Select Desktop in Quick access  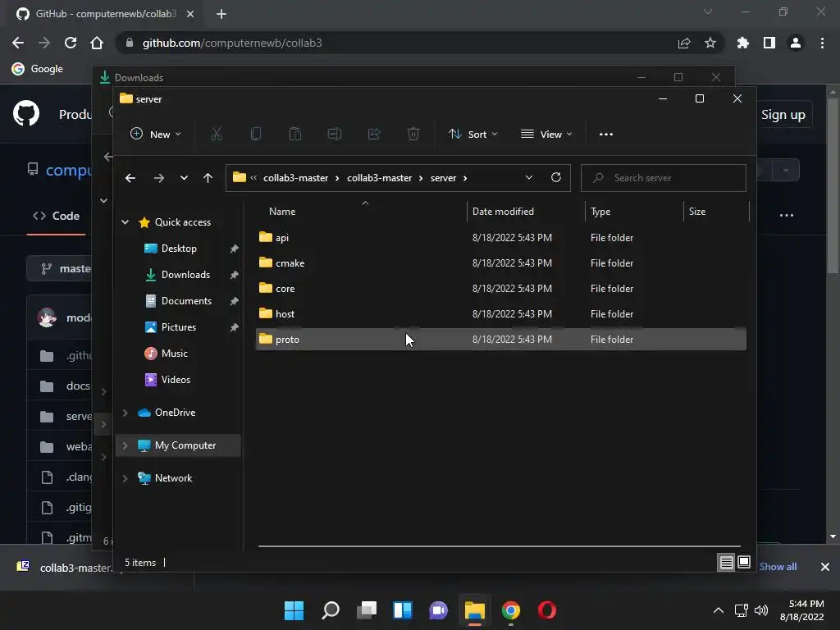pyautogui.click(x=178, y=249)
